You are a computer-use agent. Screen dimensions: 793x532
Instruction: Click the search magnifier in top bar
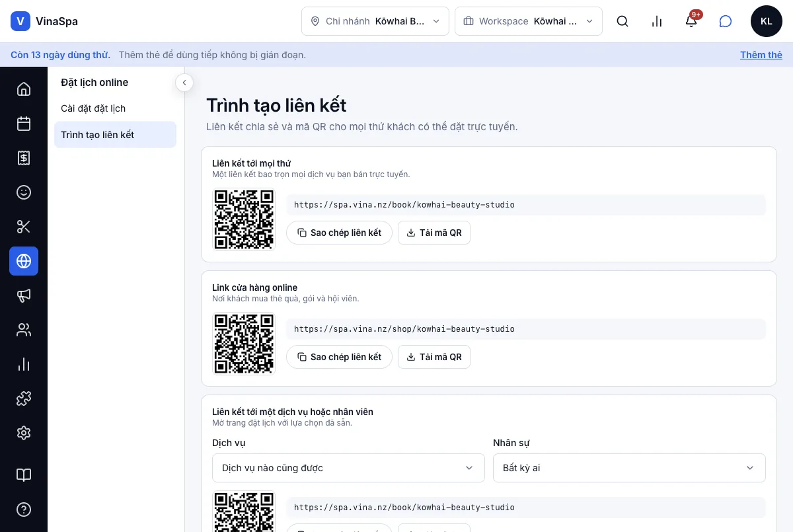point(623,21)
